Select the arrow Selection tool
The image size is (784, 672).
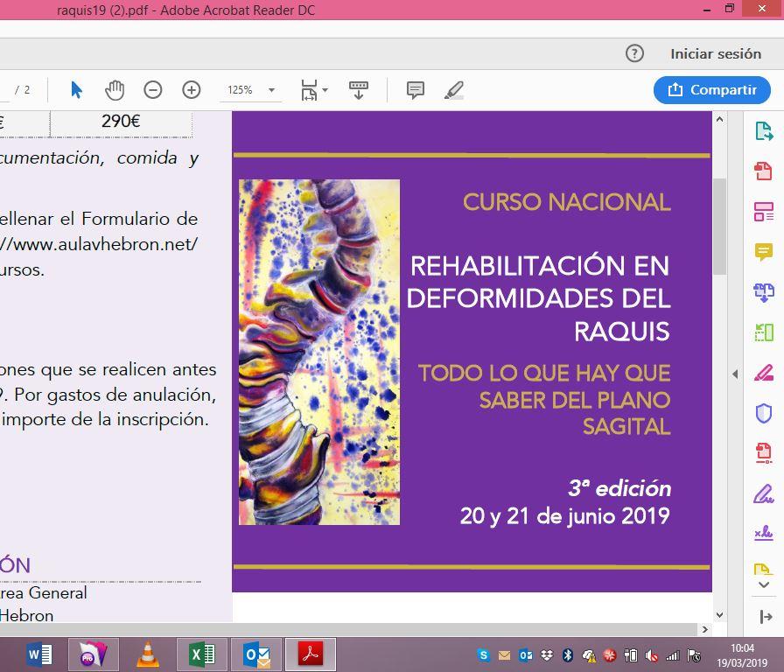pos(76,90)
